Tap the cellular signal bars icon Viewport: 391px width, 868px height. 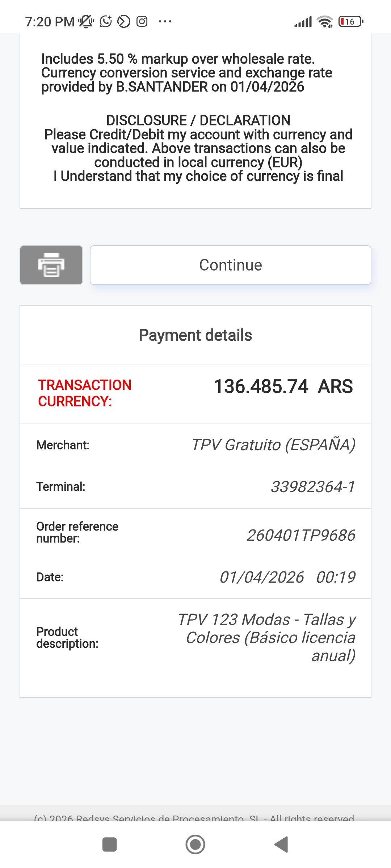(303, 22)
